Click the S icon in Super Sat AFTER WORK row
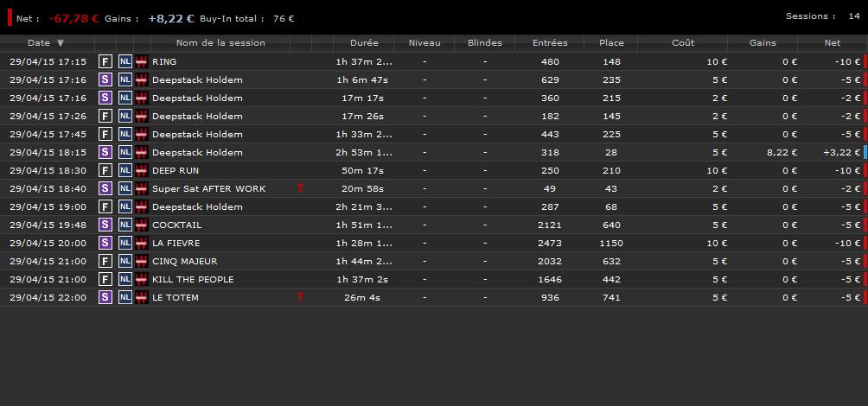The width and height of the screenshot is (868, 406). [x=105, y=188]
